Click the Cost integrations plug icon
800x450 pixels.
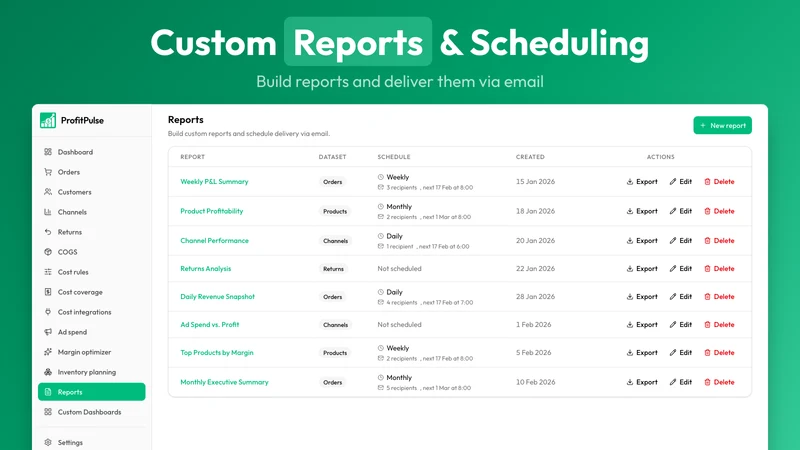pyautogui.click(x=48, y=312)
